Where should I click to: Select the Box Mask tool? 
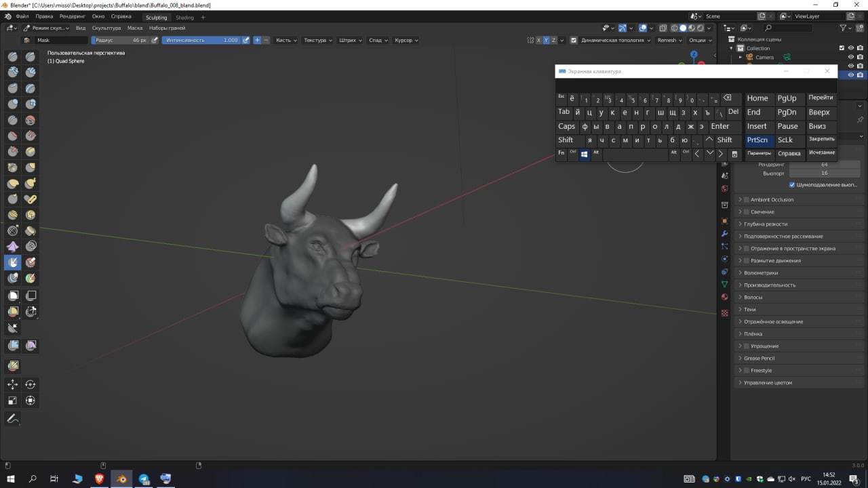13,296
